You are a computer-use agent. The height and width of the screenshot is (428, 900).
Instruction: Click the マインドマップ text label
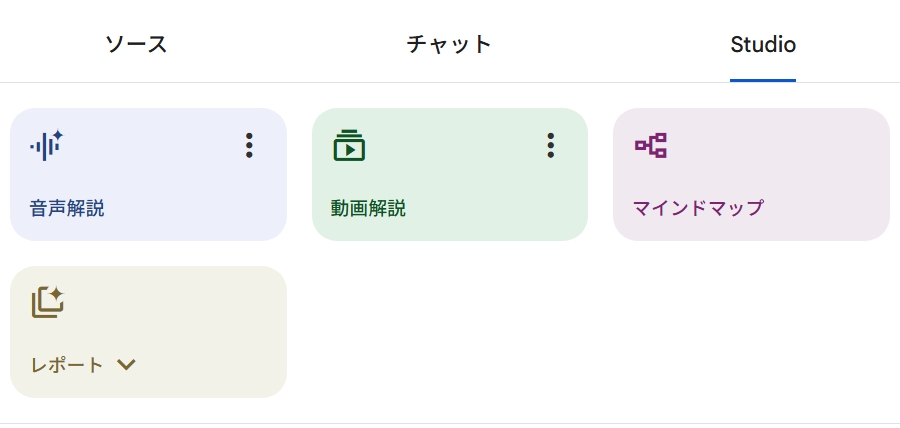coord(698,208)
